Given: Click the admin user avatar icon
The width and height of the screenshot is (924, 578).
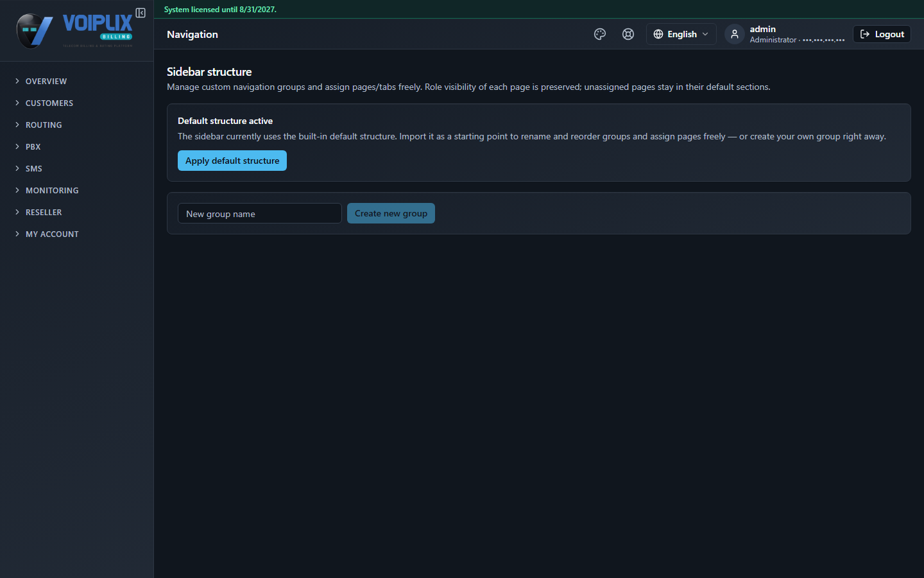Looking at the screenshot, I should pyautogui.click(x=735, y=34).
